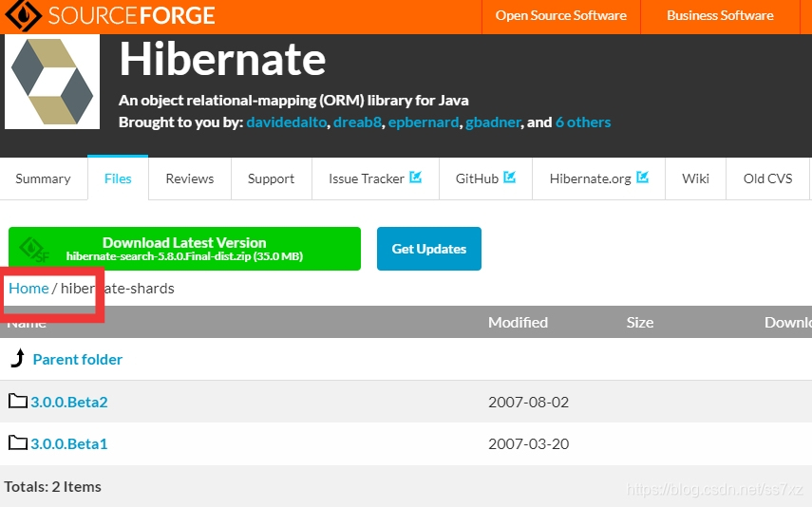The image size is (812, 507).
Task: Click the external link icon beside Issue Tracker
Action: pyautogui.click(x=415, y=178)
